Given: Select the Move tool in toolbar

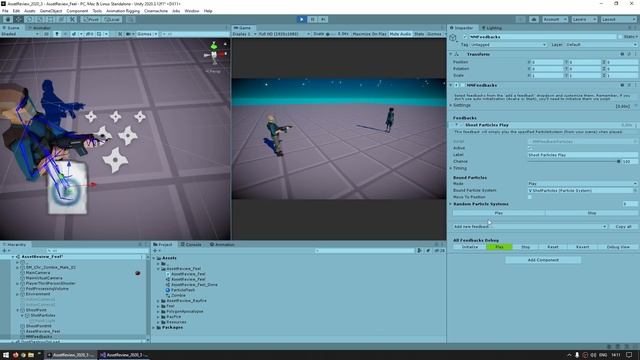Looking at the screenshot, I should tap(19, 19).
